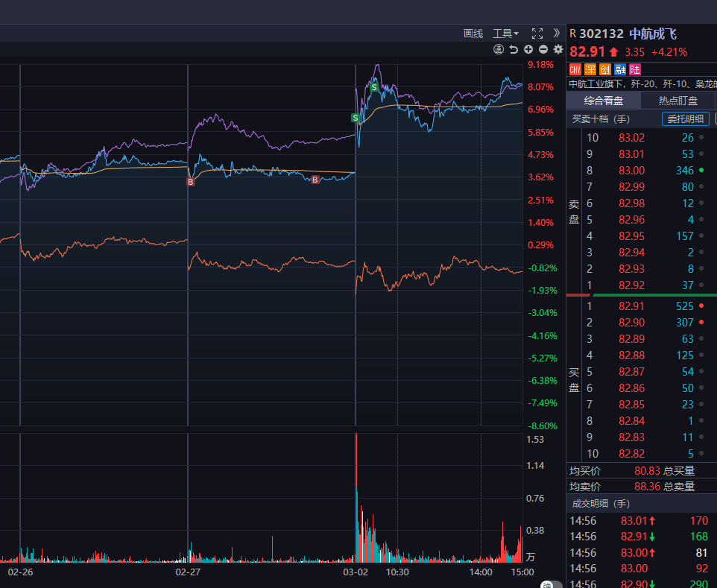The image size is (717, 588).
Task: Click the orange 创 board badge
Action: (x=605, y=69)
